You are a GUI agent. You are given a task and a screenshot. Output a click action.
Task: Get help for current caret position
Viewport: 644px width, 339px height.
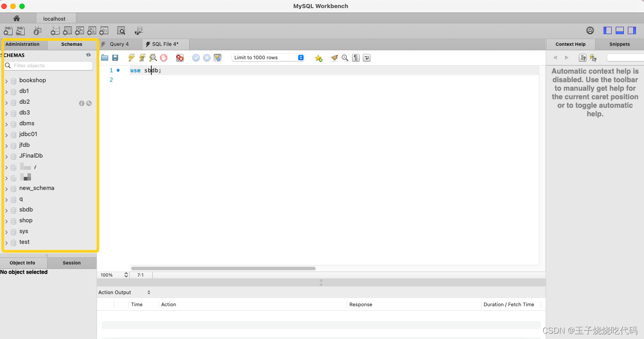pyautogui.click(x=582, y=57)
